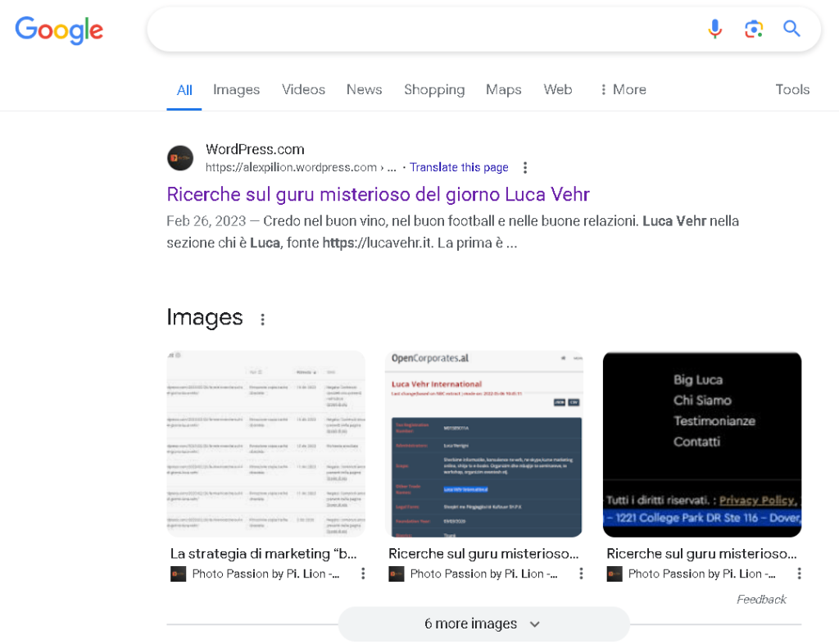Open three-dot menu under OpenCorporates image

pos(581,574)
